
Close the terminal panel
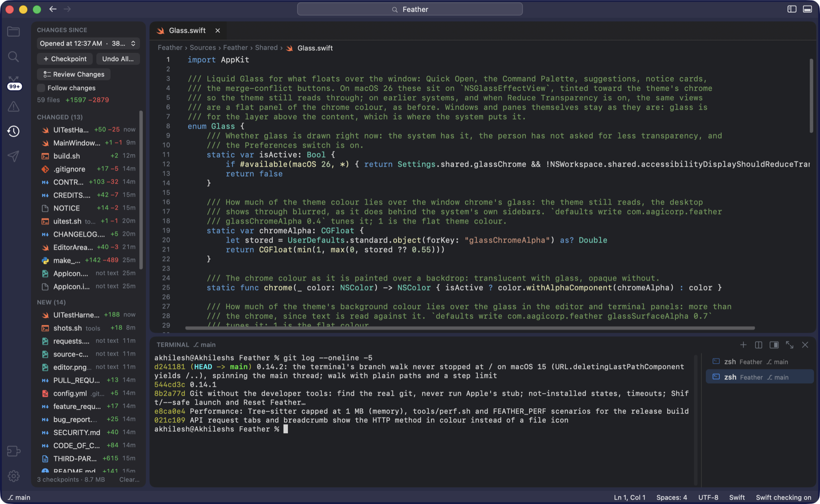(805, 345)
